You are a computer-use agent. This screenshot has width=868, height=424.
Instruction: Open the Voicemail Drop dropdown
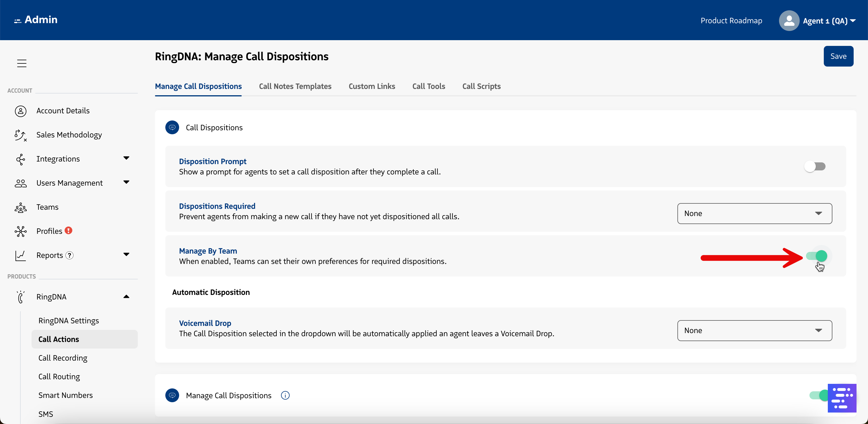[x=754, y=331]
